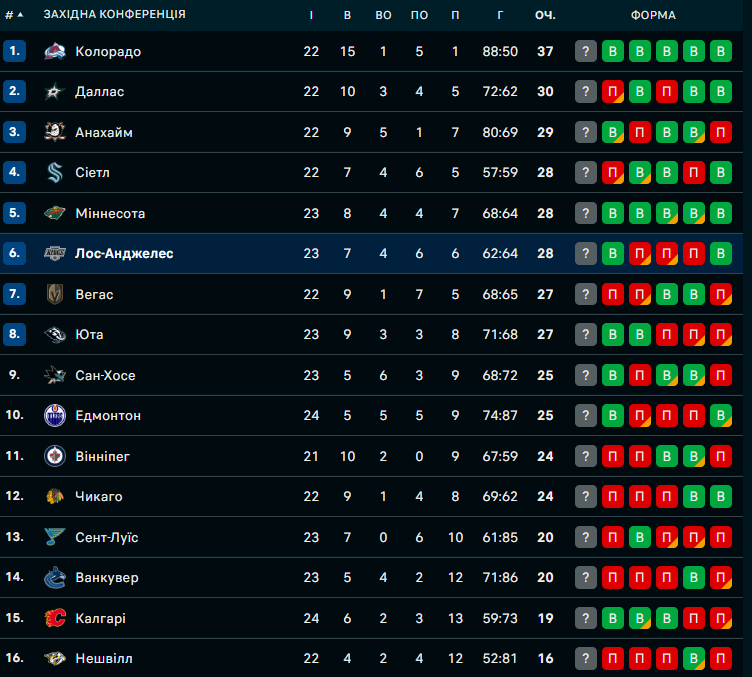Image resolution: width=752 pixels, height=677 pixels.
Task: Click the Colorado Avalanche team logo
Action: 55,51
